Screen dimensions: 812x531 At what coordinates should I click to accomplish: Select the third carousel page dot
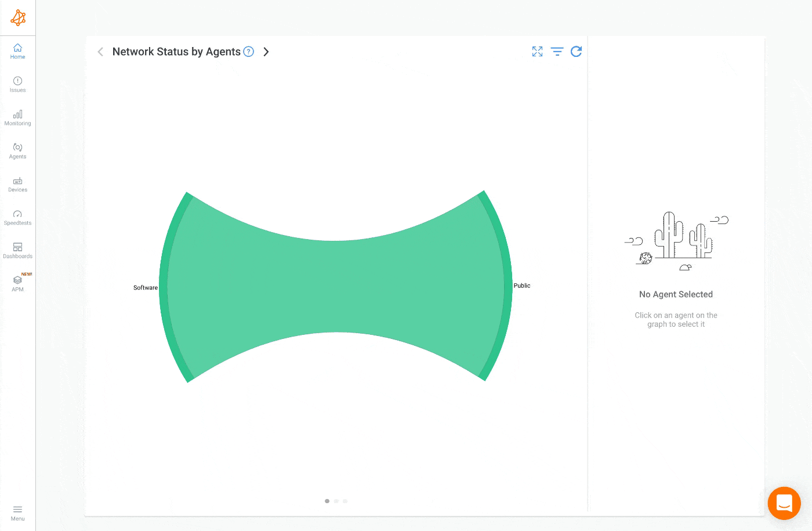345,501
